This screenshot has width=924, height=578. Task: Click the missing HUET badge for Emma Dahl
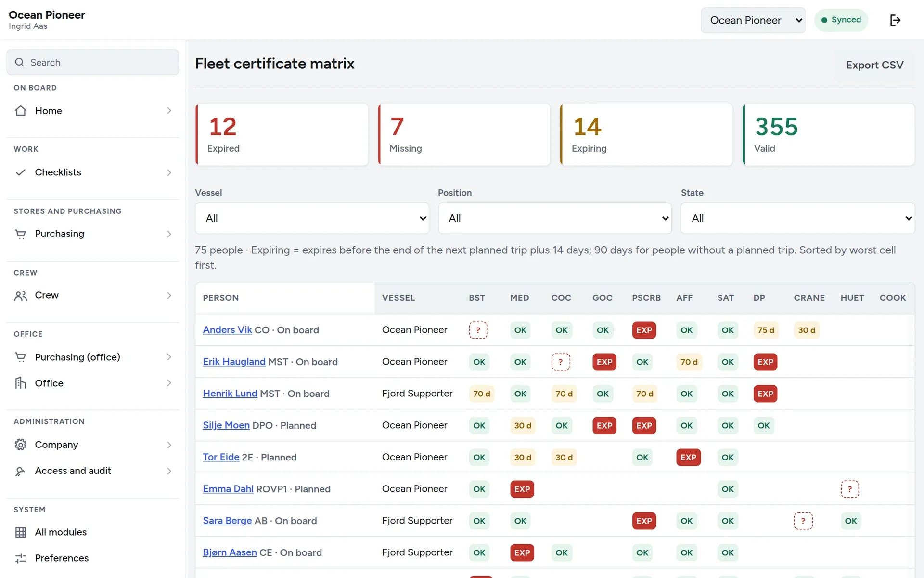pyautogui.click(x=850, y=489)
